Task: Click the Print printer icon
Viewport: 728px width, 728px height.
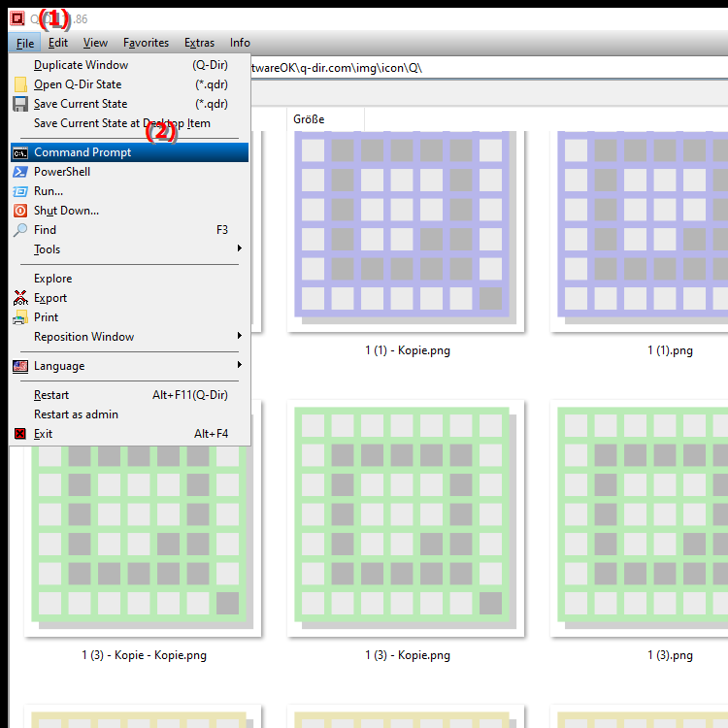Action: [x=20, y=317]
